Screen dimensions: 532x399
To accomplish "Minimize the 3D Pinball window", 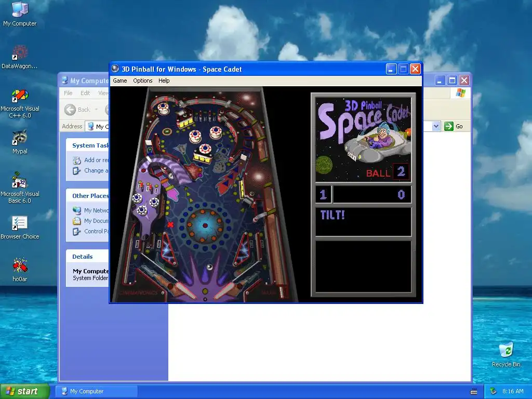I will [x=391, y=69].
